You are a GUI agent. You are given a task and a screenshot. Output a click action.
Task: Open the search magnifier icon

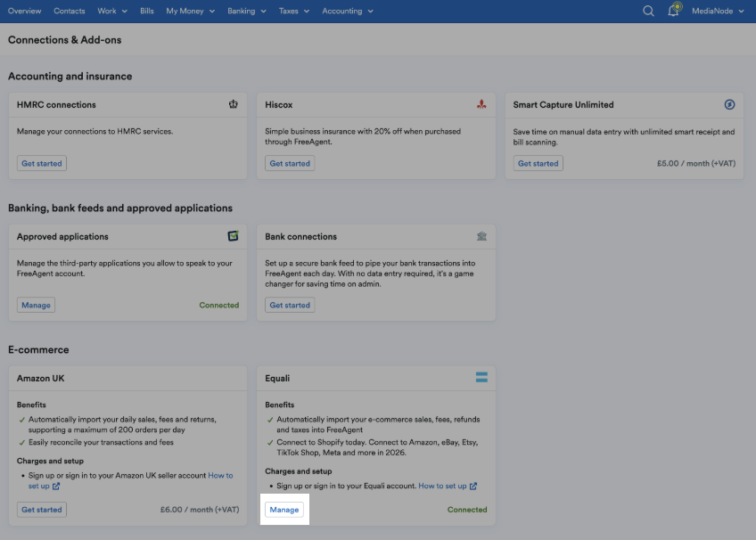coord(648,11)
